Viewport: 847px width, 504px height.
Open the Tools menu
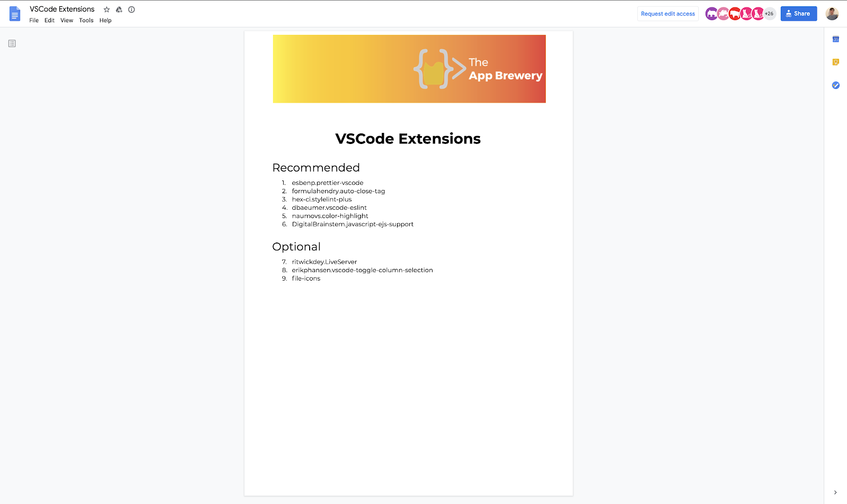pyautogui.click(x=86, y=21)
